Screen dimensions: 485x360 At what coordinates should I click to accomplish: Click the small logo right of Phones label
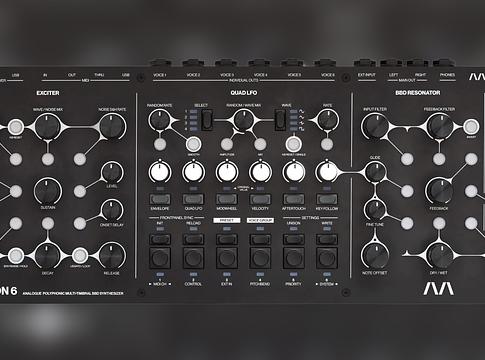click(477, 77)
